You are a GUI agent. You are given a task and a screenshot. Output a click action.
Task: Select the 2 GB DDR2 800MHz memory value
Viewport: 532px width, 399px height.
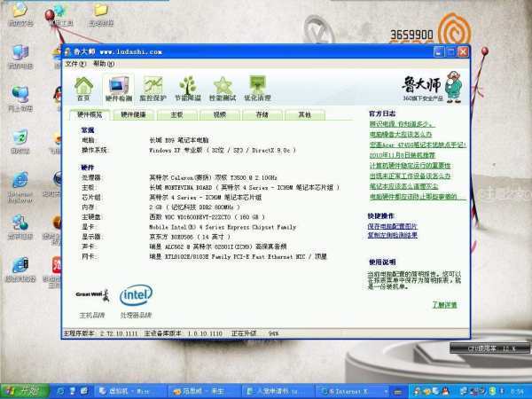pos(194,207)
